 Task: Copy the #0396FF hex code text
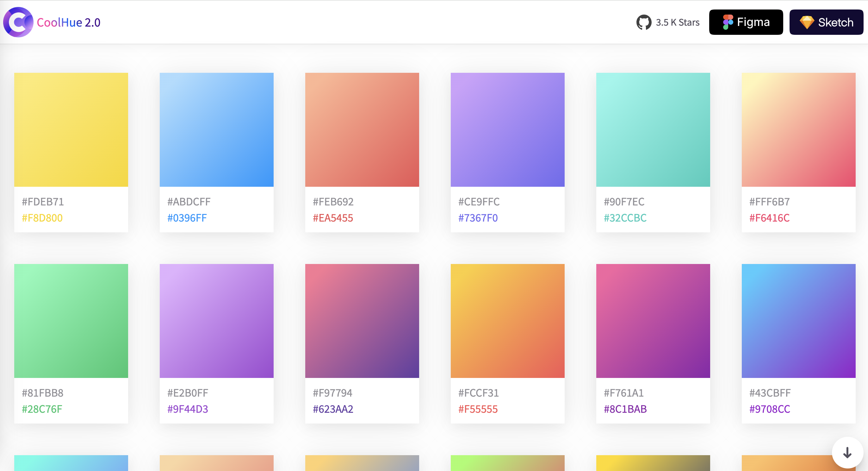187,218
